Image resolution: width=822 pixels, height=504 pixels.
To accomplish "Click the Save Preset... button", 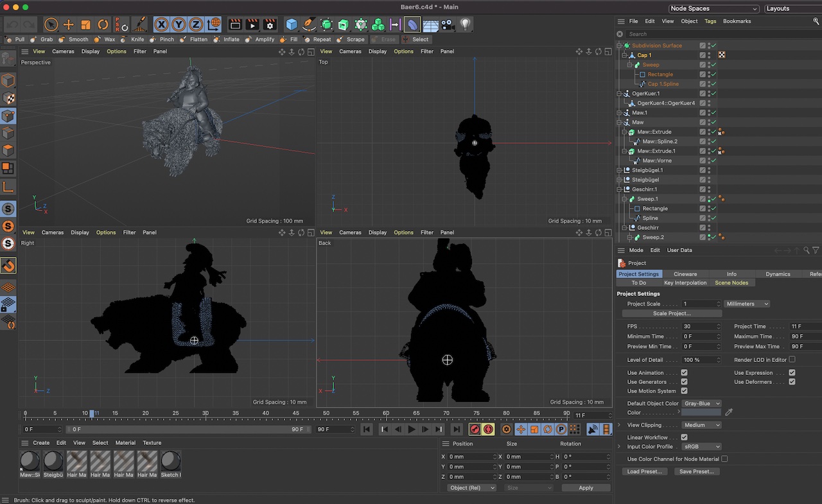I will 697,471.
